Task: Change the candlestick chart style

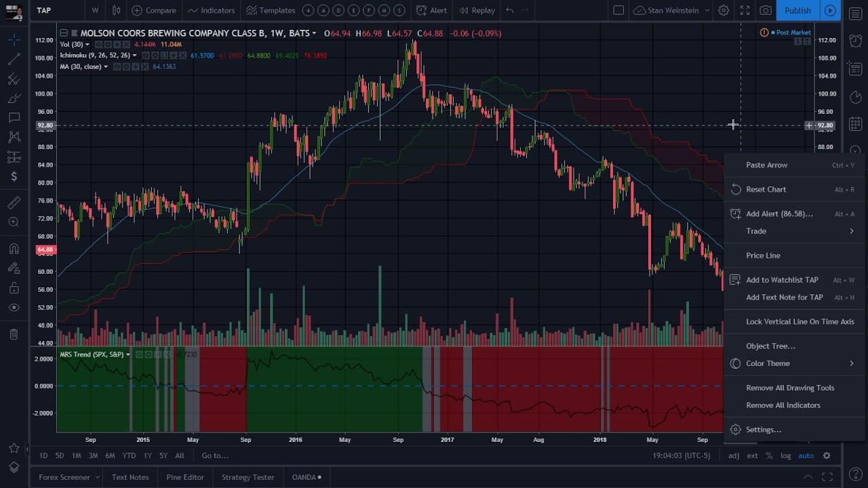Action: click(117, 10)
